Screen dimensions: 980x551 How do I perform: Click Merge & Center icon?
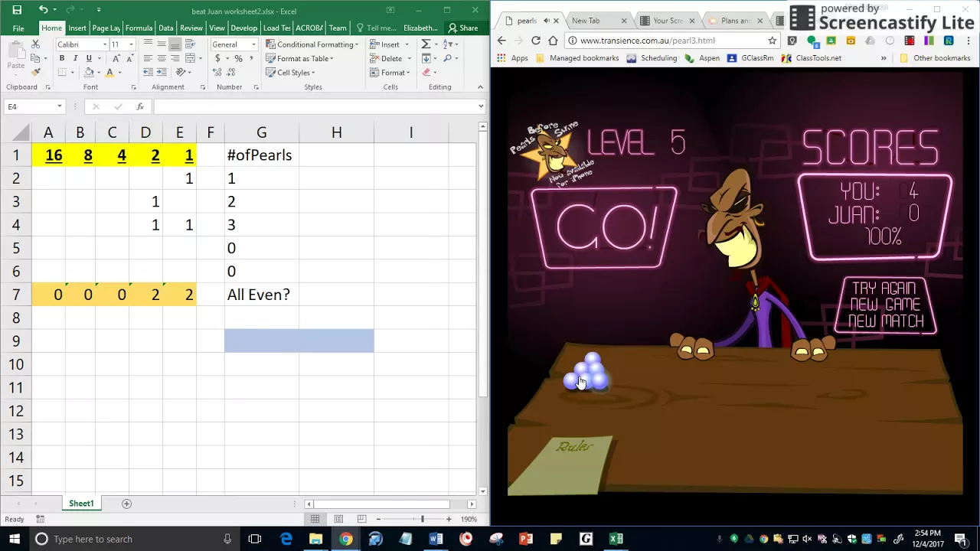(190, 58)
